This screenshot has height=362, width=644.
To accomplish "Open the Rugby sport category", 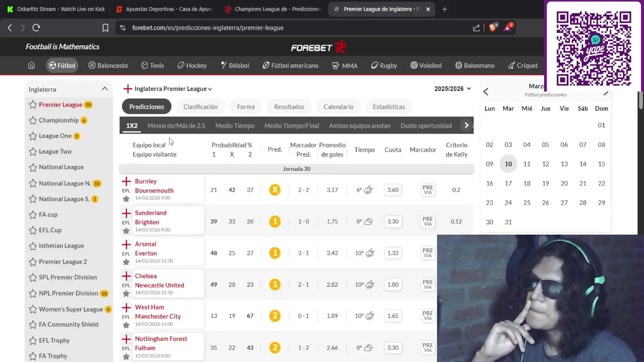I will pos(384,65).
